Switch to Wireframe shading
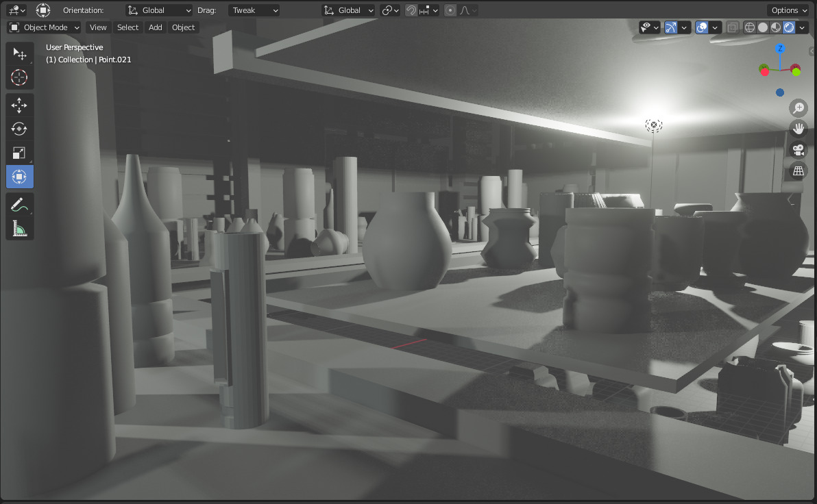The height and width of the screenshot is (504, 817). (750, 27)
